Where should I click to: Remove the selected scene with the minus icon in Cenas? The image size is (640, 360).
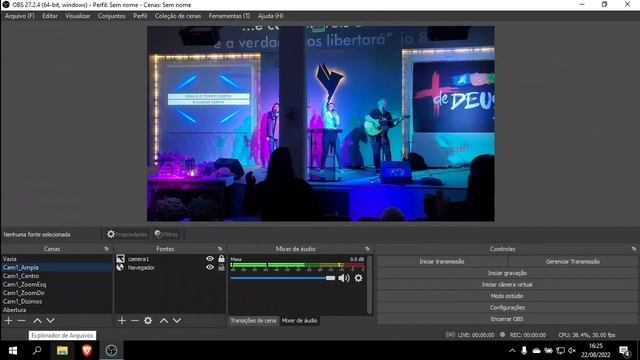[22, 321]
